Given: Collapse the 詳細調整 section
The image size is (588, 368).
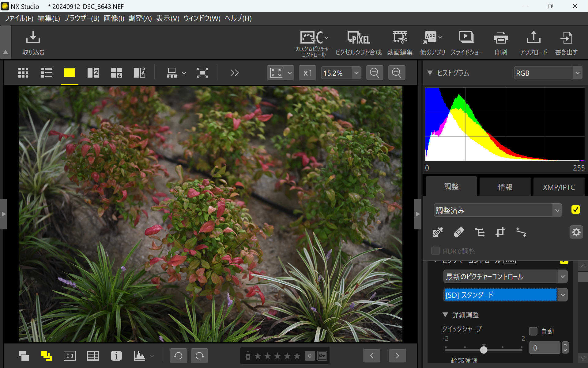Looking at the screenshot, I should 446,315.
